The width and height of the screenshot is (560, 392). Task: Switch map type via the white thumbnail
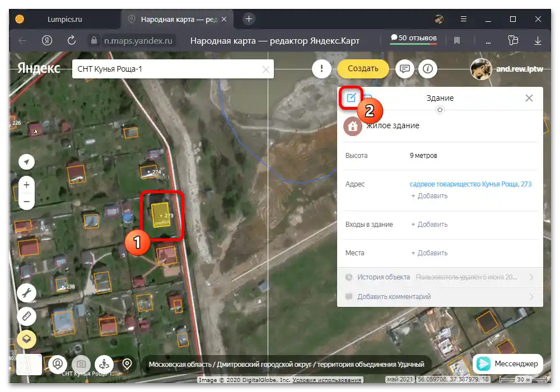(x=29, y=365)
